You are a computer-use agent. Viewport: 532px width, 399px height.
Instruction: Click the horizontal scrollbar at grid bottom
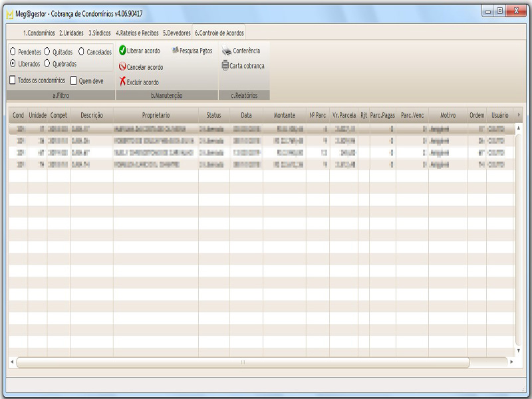(243, 362)
